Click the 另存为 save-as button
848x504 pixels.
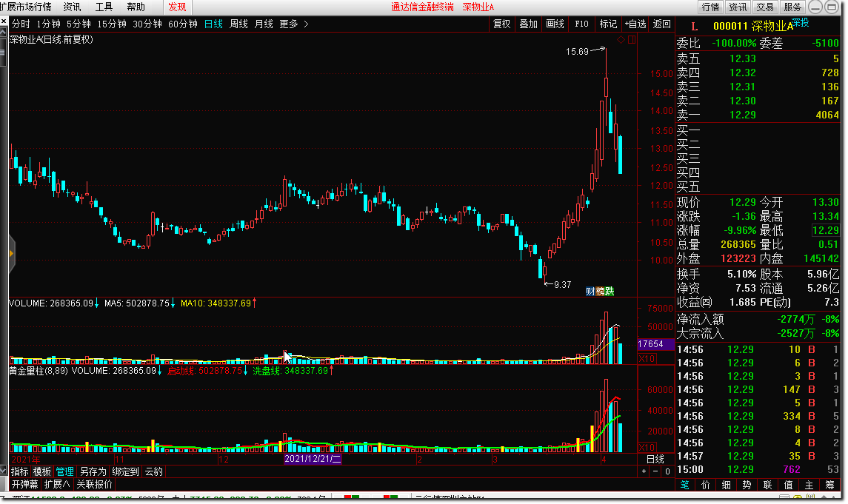click(93, 471)
